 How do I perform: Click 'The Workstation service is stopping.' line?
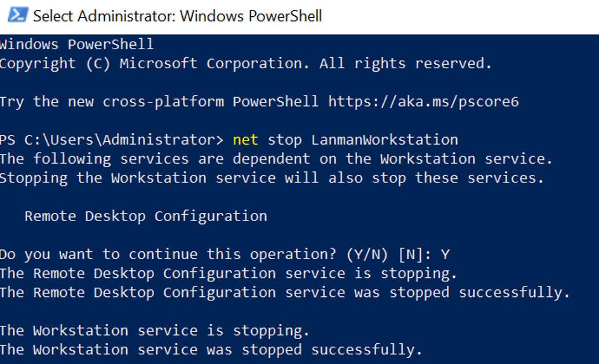click(x=155, y=331)
